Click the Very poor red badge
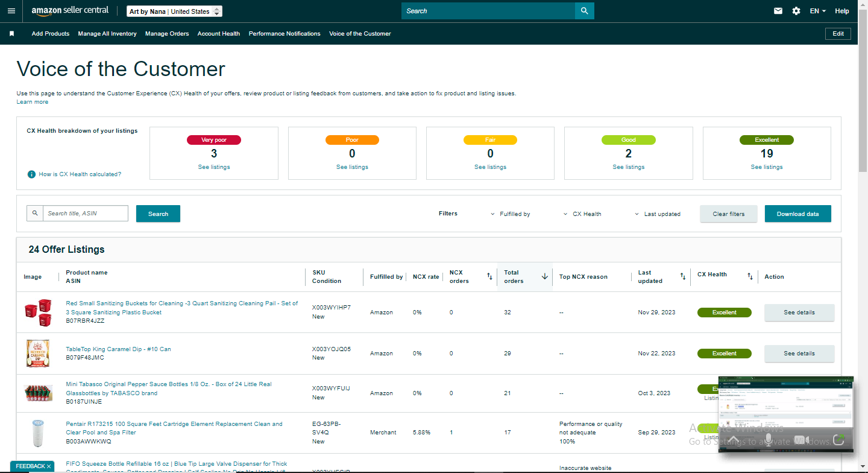This screenshot has height=473, width=868. [214, 140]
